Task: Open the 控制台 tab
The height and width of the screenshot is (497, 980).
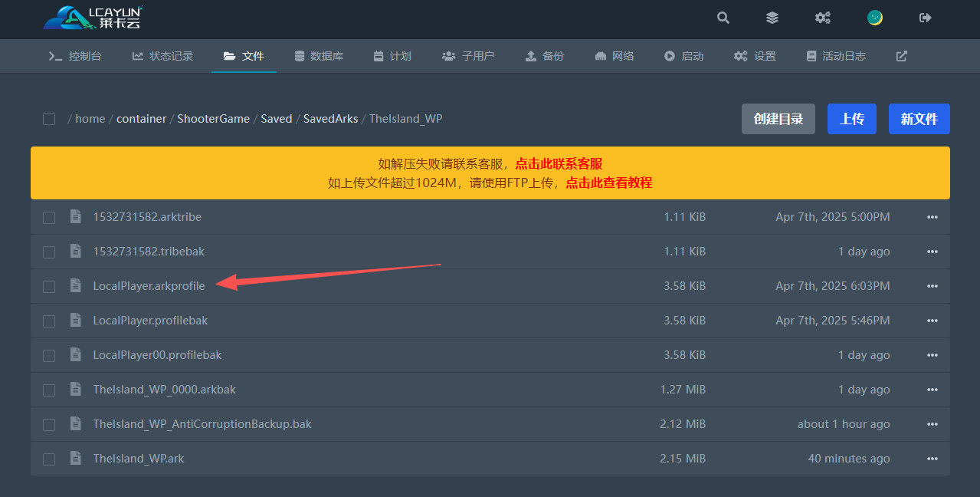Action: (x=75, y=56)
